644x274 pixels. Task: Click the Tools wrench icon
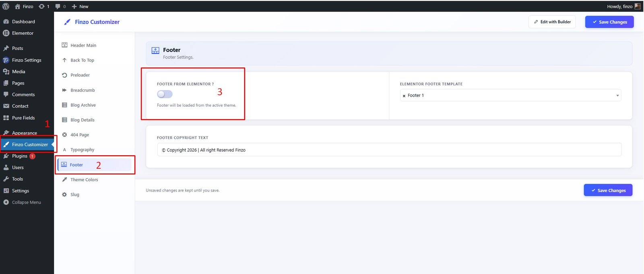pos(6,179)
